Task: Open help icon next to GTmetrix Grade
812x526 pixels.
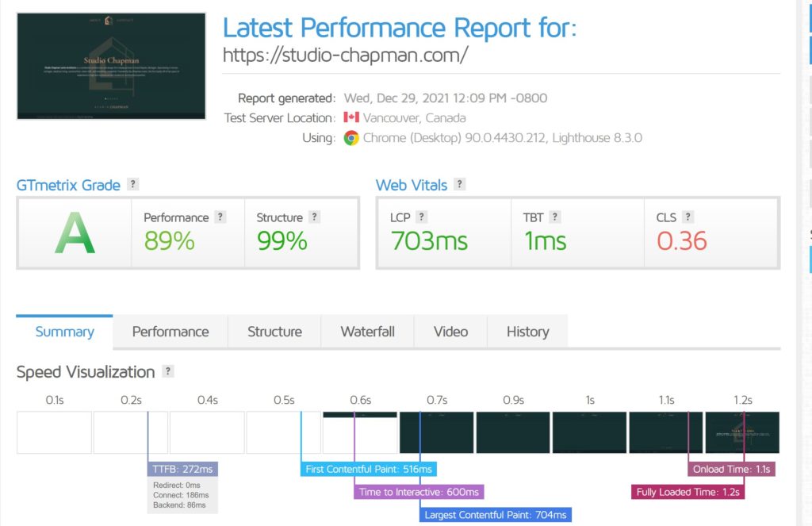Action: [133, 184]
